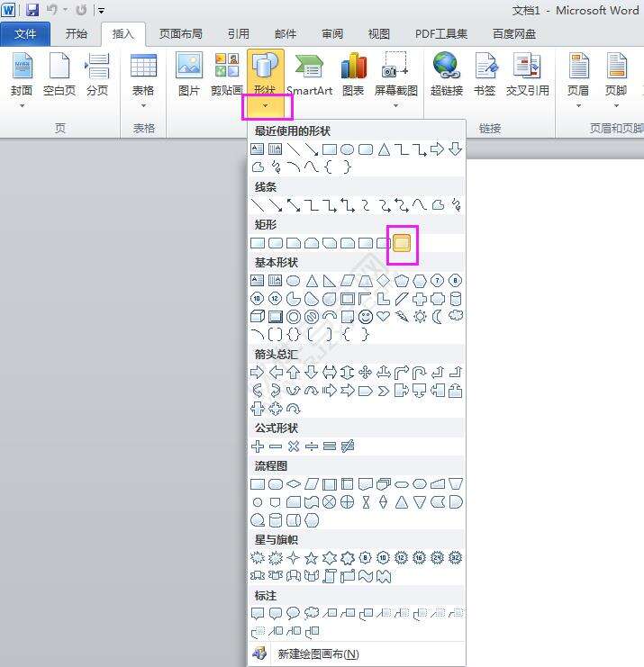Switch to the 引用 tab

239,34
